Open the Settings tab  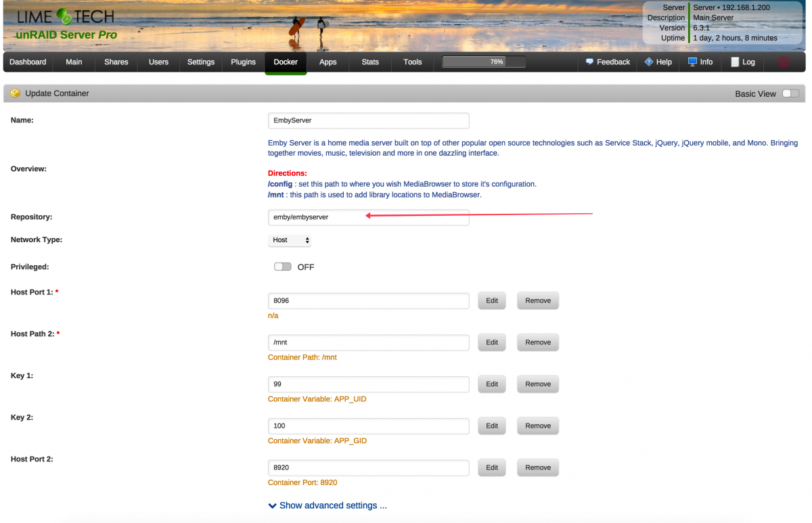point(201,62)
